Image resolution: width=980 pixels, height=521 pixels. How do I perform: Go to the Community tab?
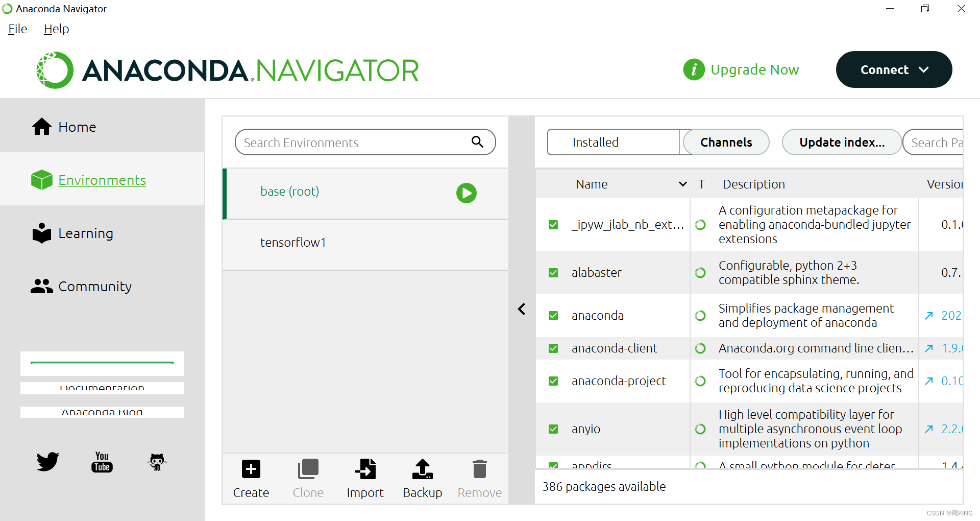[102, 286]
